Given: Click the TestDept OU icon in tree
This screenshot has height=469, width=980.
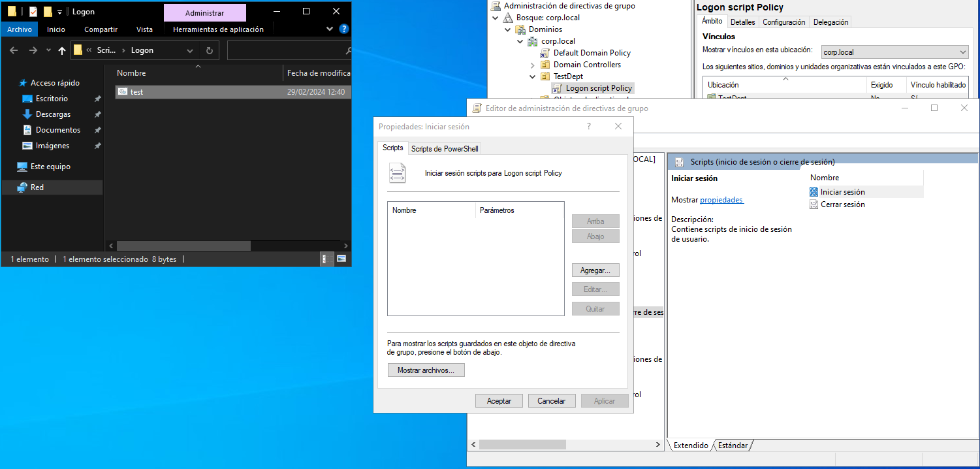Looking at the screenshot, I should point(545,76).
